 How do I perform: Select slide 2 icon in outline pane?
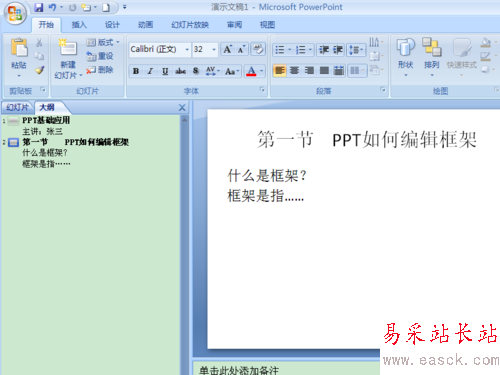coord(13,143)
